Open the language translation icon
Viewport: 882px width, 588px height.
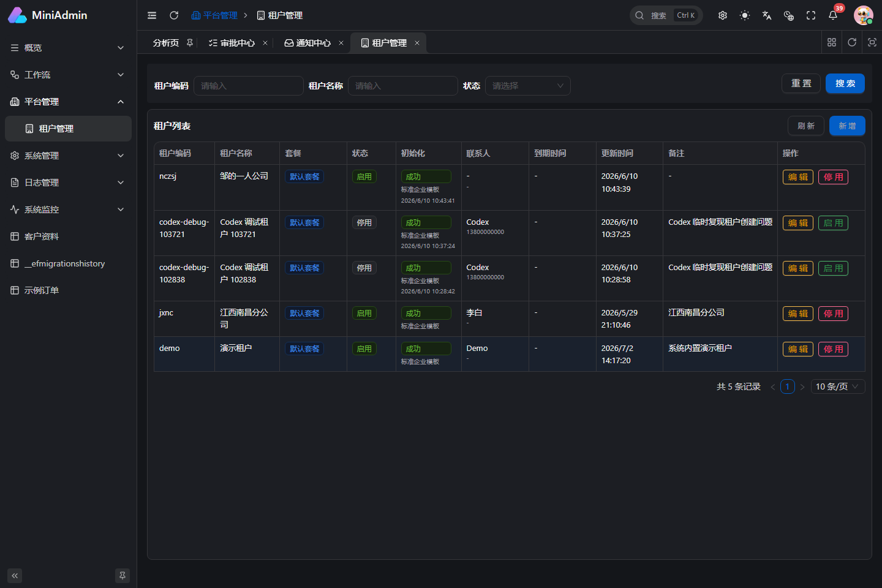tap(767, 15)
